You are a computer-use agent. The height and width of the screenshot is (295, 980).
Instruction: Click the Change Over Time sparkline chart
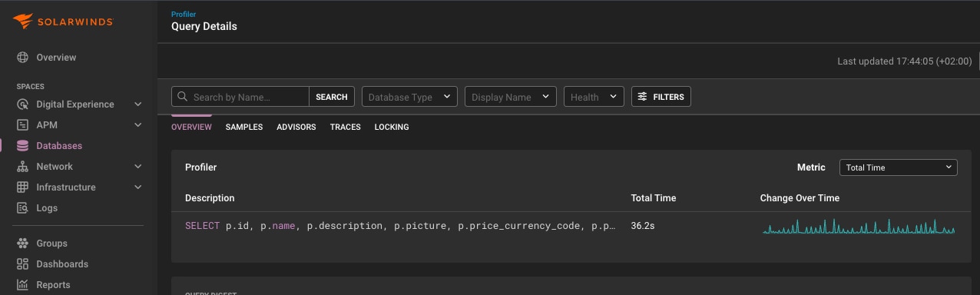click(859, 227)
